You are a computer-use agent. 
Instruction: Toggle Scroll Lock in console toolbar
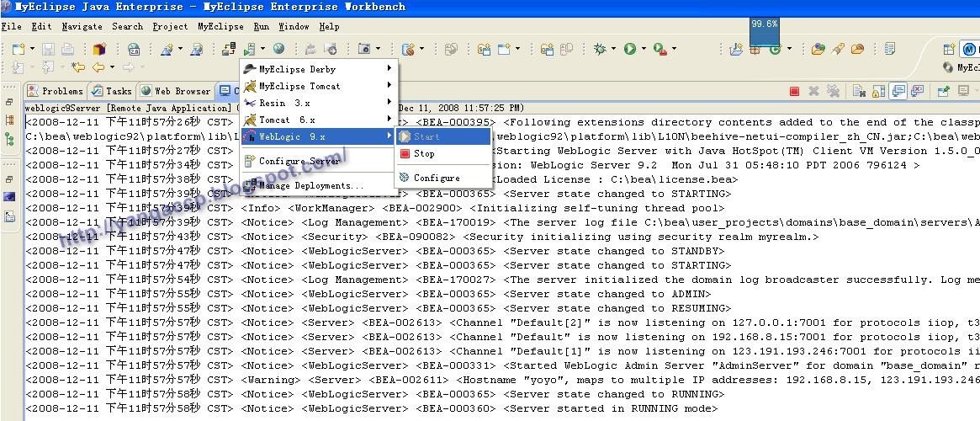click(878, 91)
